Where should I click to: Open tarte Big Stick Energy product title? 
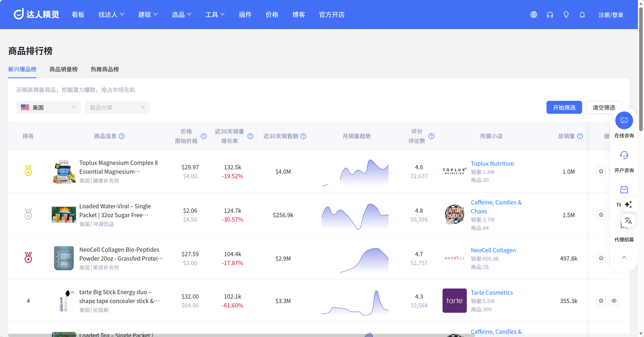click(x=119, y=297)
